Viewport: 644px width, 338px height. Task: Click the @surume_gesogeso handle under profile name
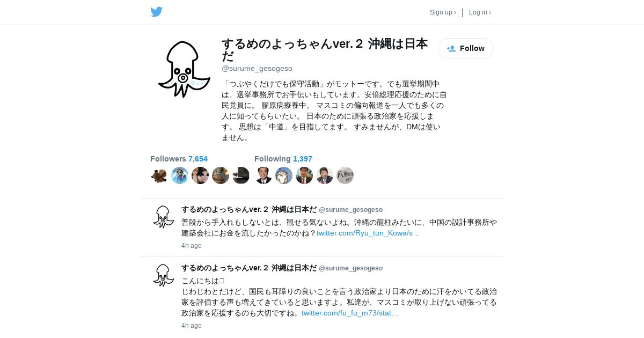[x=257, y=68]
